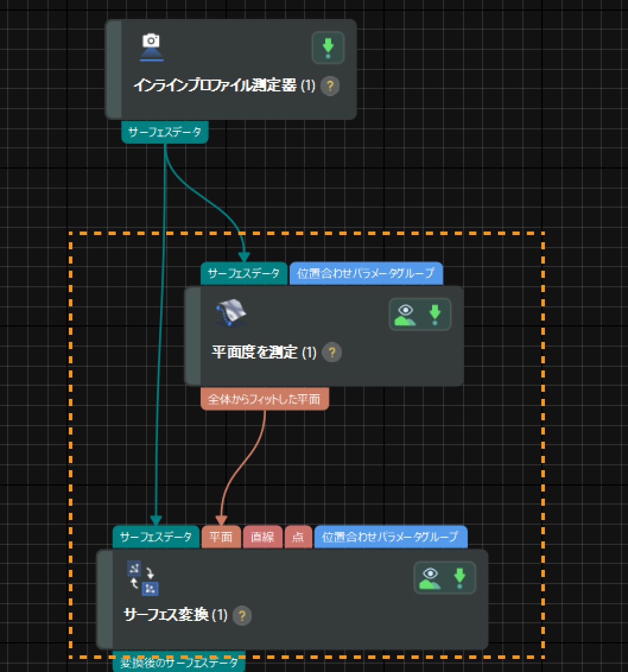The height and width of the screenshot is (672, 628).
Task: Click サーフェスデータ output port of インラインプロファイル測定器
Action: point(164,132)
